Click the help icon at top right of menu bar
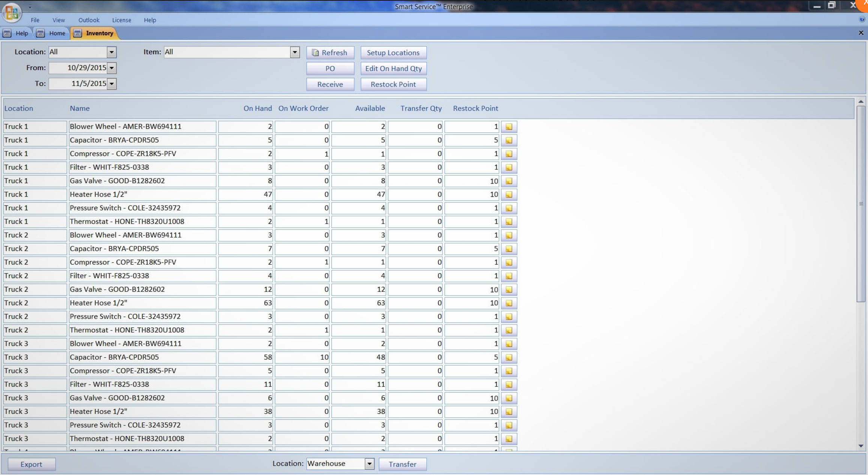The height and width of the screenshot is (475, 868). pyautogui.click(x=862, y=20)
